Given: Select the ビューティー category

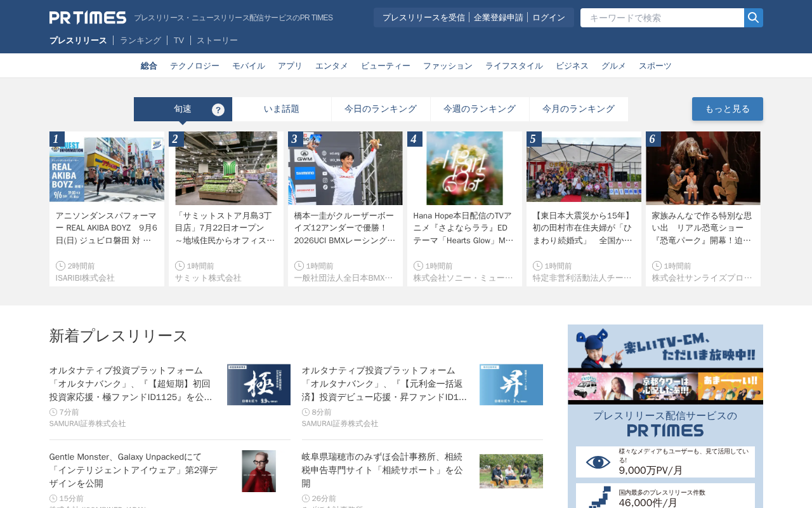Looking at the screenshot, I should [x=386, y=66].
